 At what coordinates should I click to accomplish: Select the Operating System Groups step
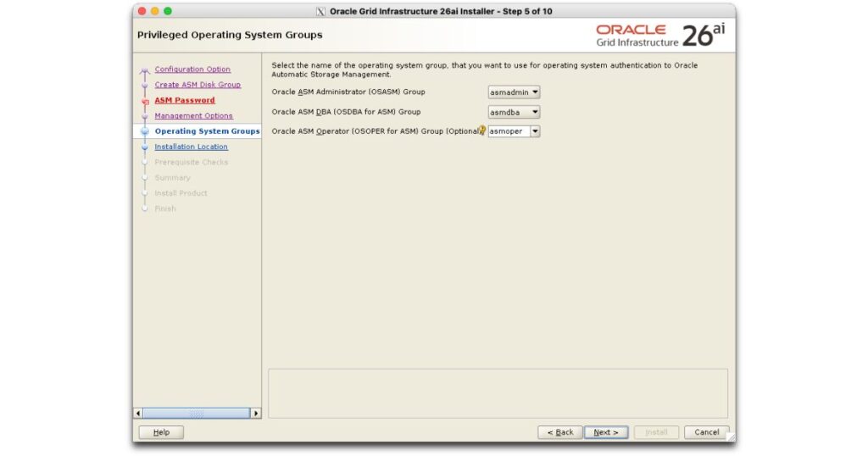pos(207,131)
